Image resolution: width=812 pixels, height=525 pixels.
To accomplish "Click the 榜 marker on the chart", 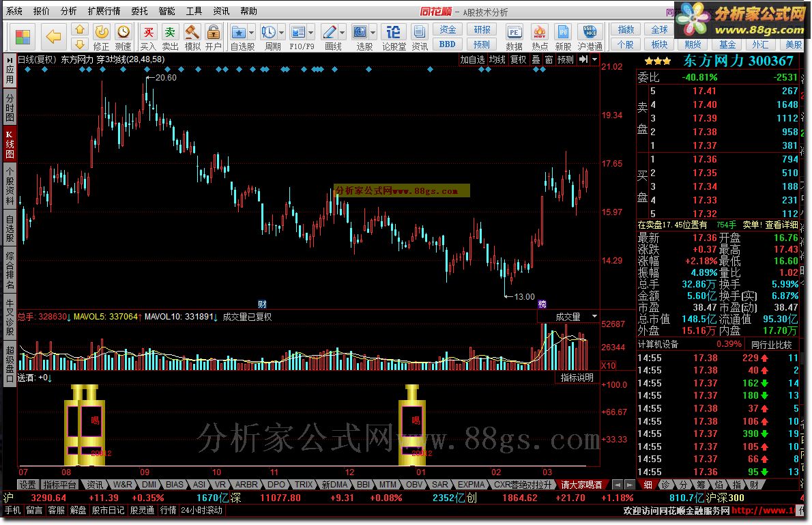I will pyautogui.click(x=542, y=304).
